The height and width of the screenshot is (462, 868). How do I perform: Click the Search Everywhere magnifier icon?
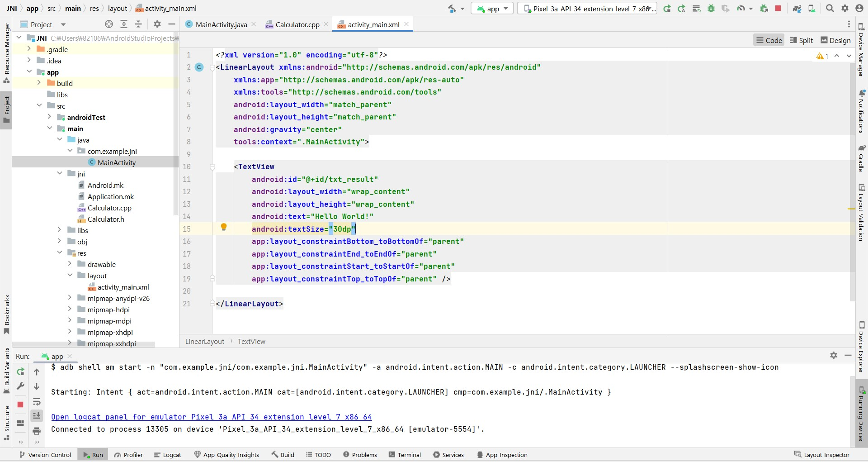[830, 9]
